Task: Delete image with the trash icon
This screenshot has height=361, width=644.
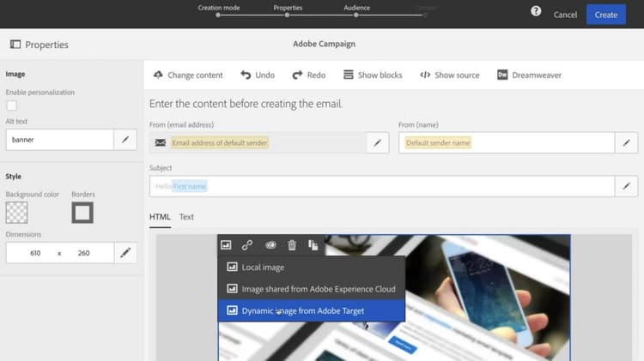Action: tap(292, 245)
